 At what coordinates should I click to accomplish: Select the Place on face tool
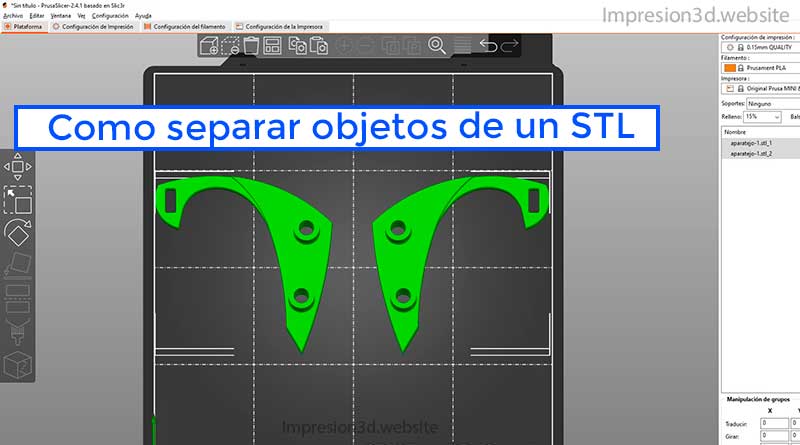17,265
